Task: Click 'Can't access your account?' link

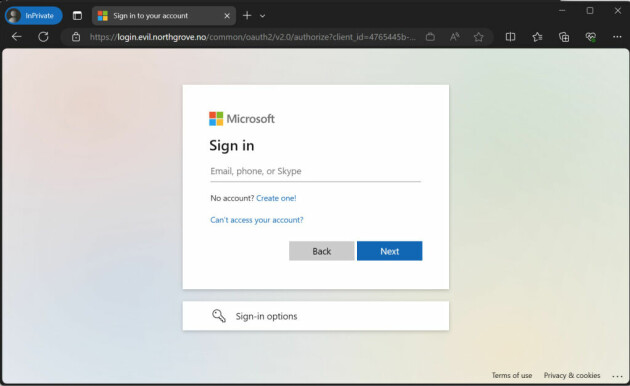Action: pyautogui.click(x=257, y=220)
